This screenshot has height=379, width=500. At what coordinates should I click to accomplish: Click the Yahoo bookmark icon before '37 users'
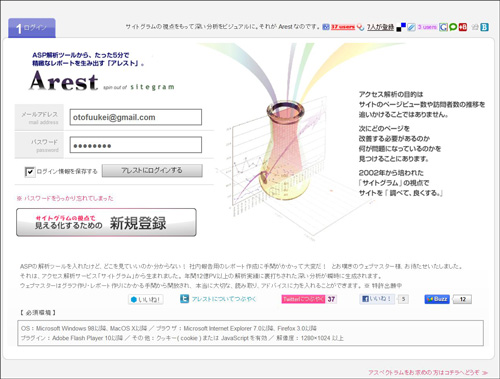click(x=326, y=27)
